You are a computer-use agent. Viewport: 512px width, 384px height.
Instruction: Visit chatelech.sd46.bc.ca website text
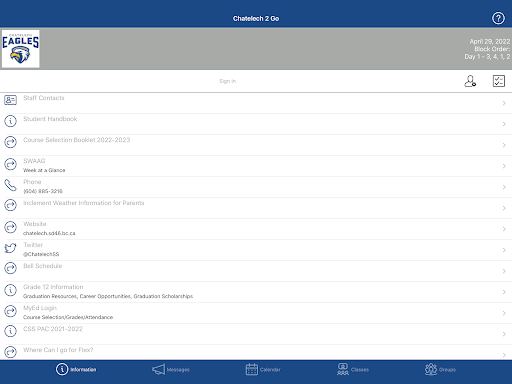(49, 233)
